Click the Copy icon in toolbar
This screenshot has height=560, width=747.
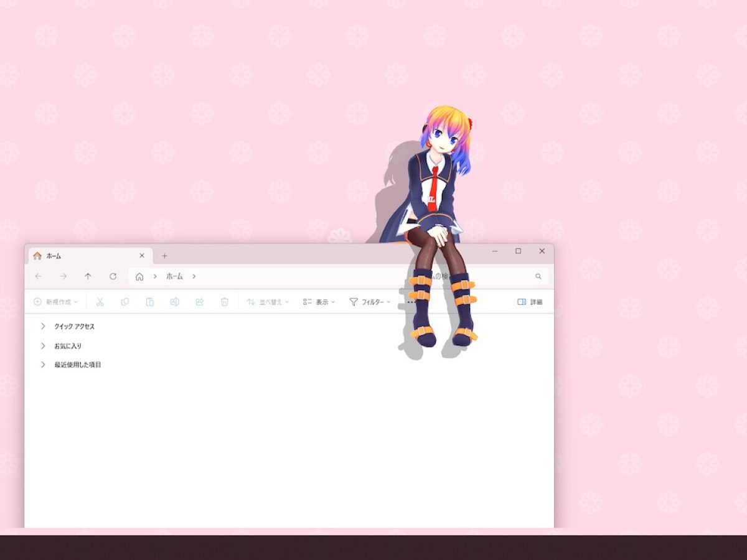click(125, 302)
